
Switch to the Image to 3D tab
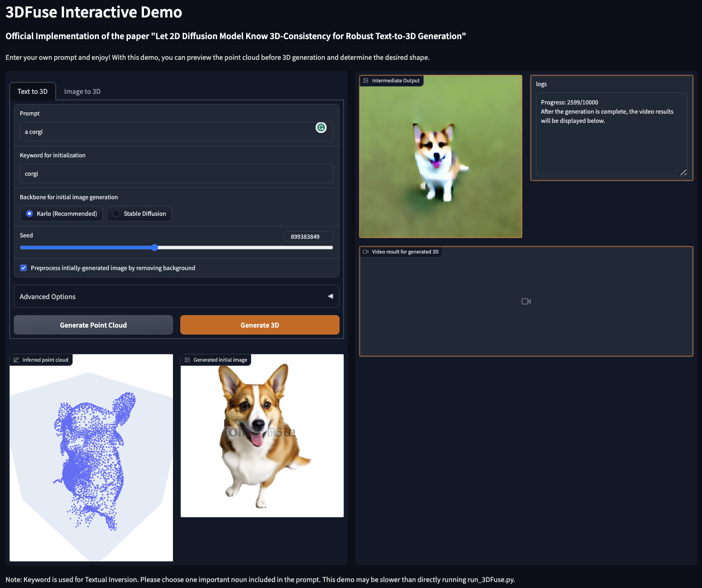point(82,91)
